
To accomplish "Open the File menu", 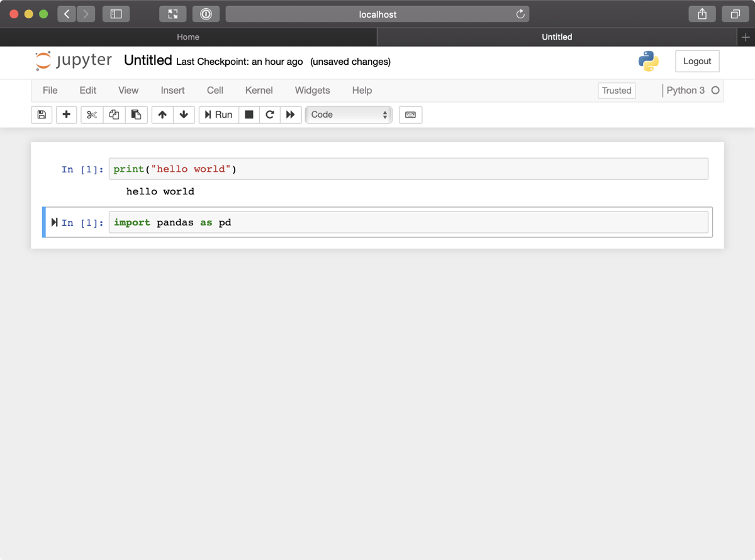I will click(50, 90).
